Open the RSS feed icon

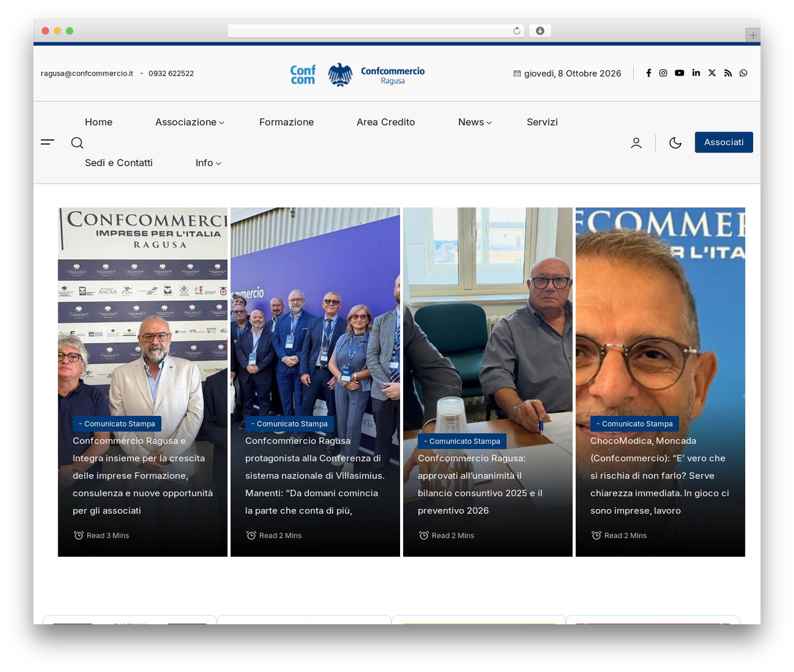coord(728,73)
